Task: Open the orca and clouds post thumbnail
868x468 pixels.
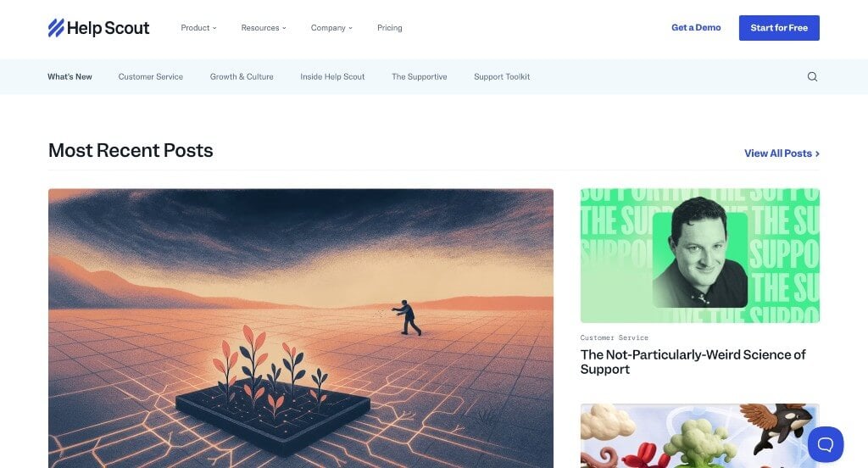Action: point(699,436)
